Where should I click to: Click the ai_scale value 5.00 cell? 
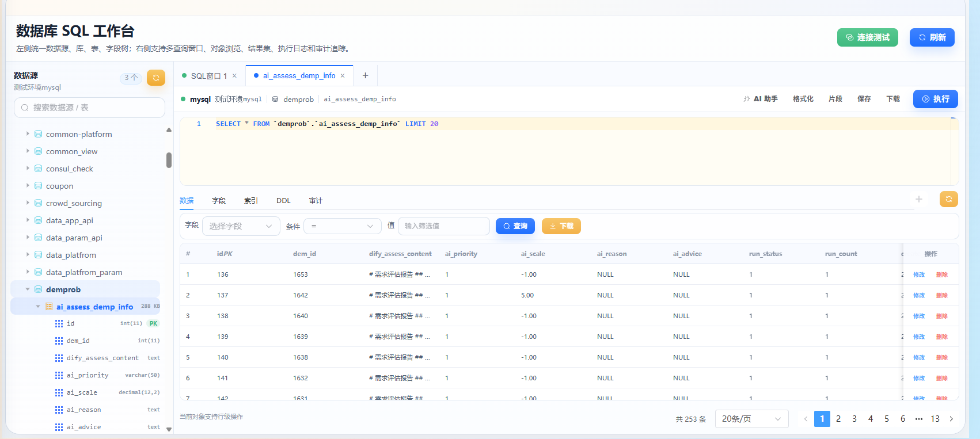coord(527,295)
